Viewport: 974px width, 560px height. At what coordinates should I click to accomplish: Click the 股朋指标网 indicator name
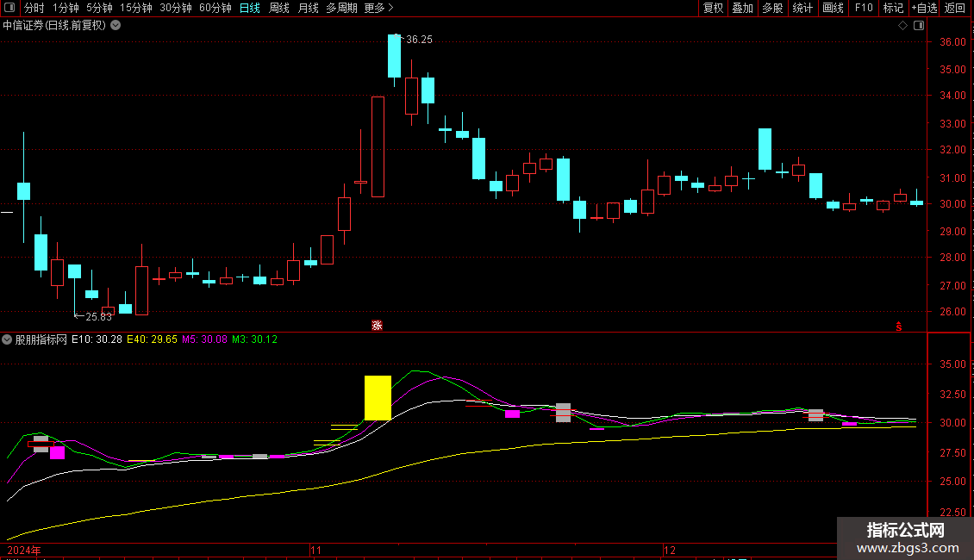pyautogui.click(x=41, y=339)
